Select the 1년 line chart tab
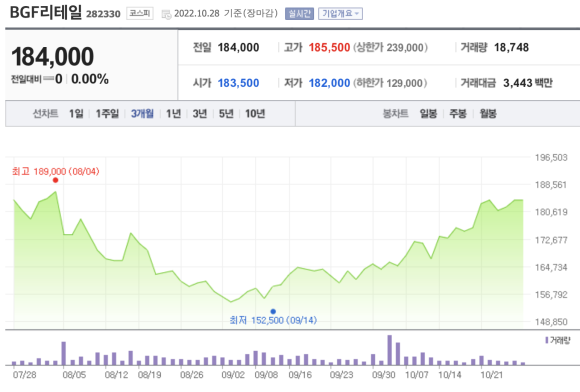The image size is (580, 392). tap(173, 114)
